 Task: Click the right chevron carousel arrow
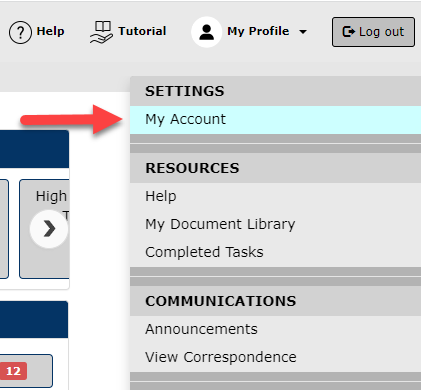[x=49, y=229]
